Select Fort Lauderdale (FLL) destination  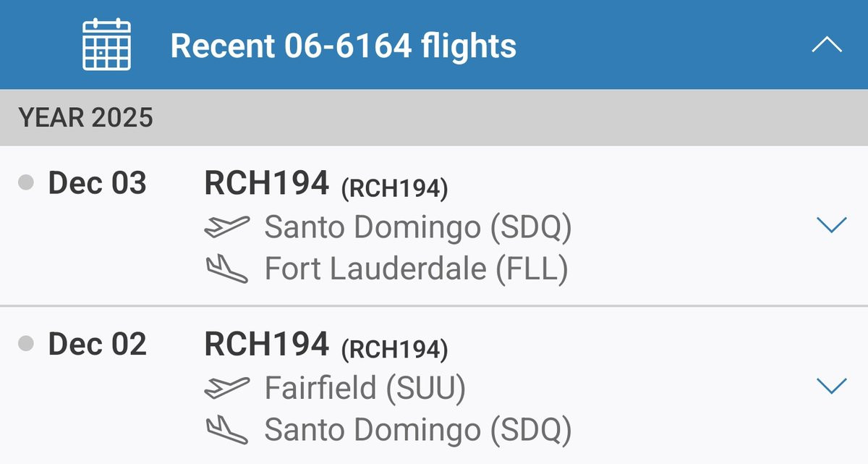(x=416, y=269)
